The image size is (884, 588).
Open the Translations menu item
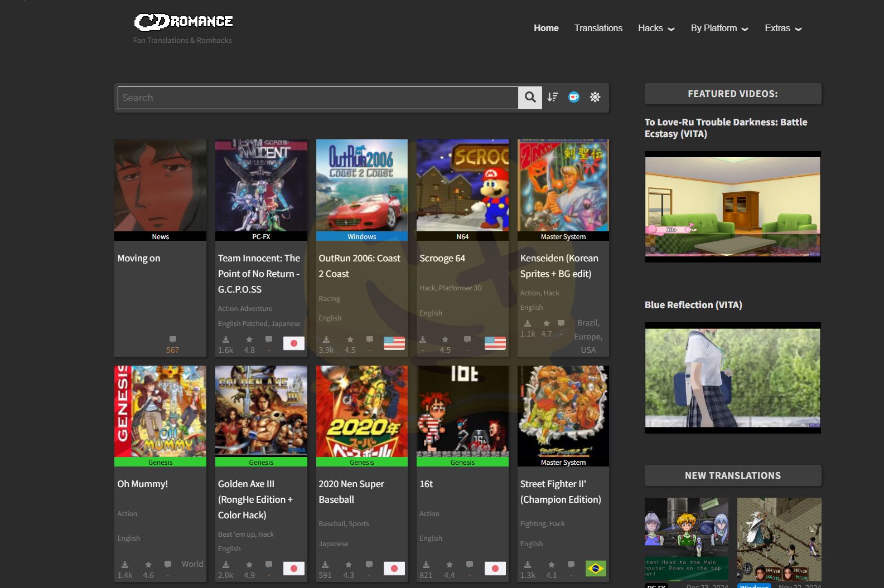click(x=598, y=28)
